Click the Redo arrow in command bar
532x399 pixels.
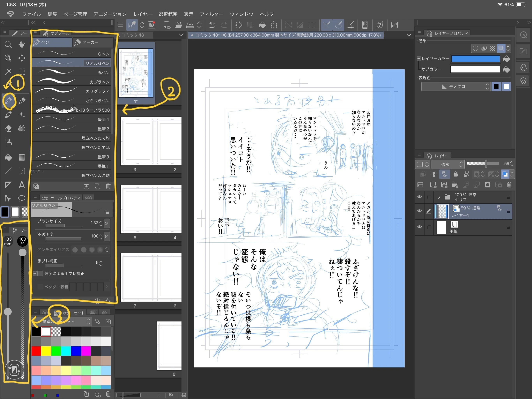coord(224,25)
